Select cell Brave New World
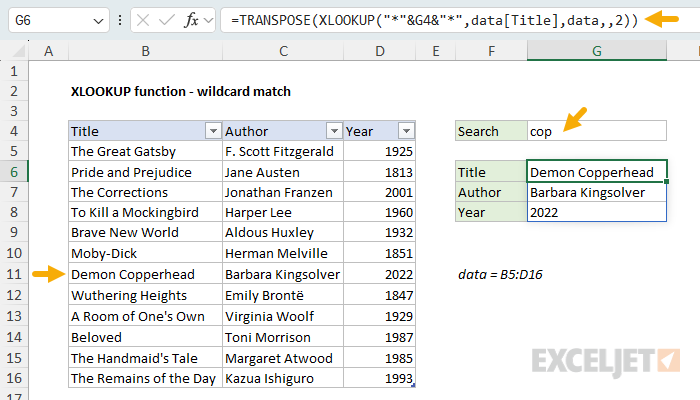700x400 pixels. click(x=146, y=232)
